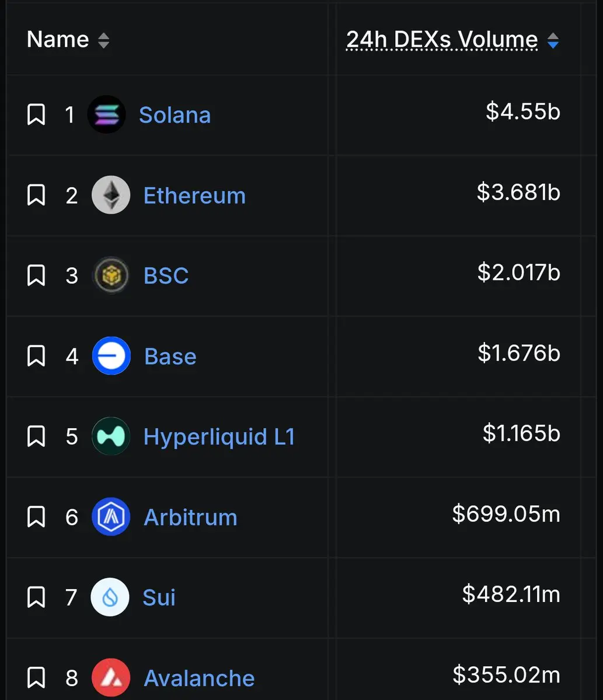The image size is (603, 700).
Task: Bookmark the Ethereum row
Action: [x=36, y=195]
